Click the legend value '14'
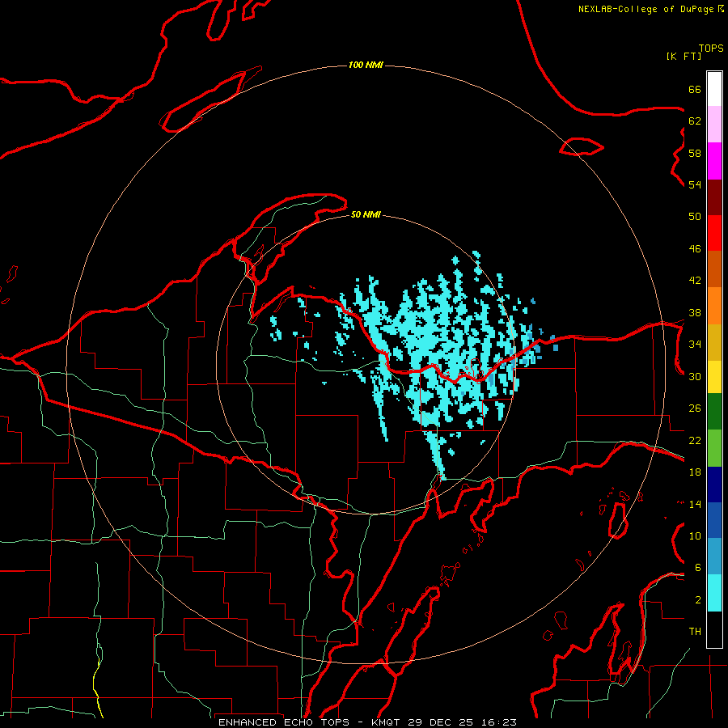Screen dimensions: 728x728 click(x=695, y=504)
